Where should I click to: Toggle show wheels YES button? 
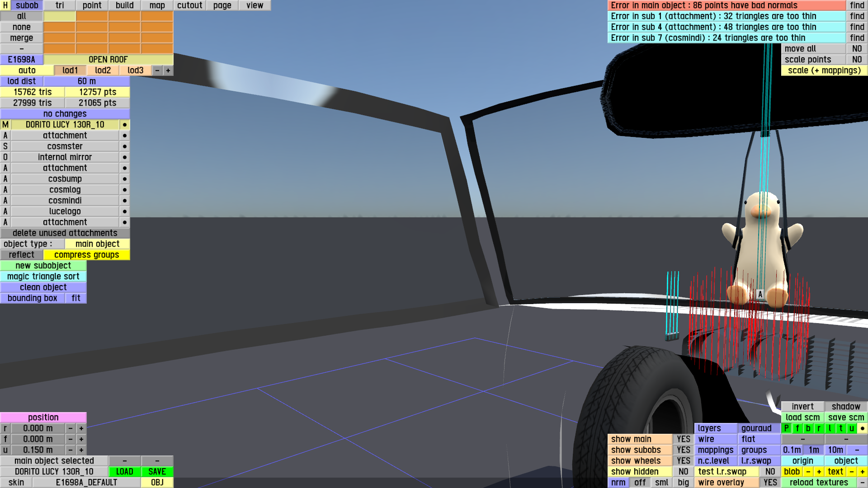click(683, 461)
